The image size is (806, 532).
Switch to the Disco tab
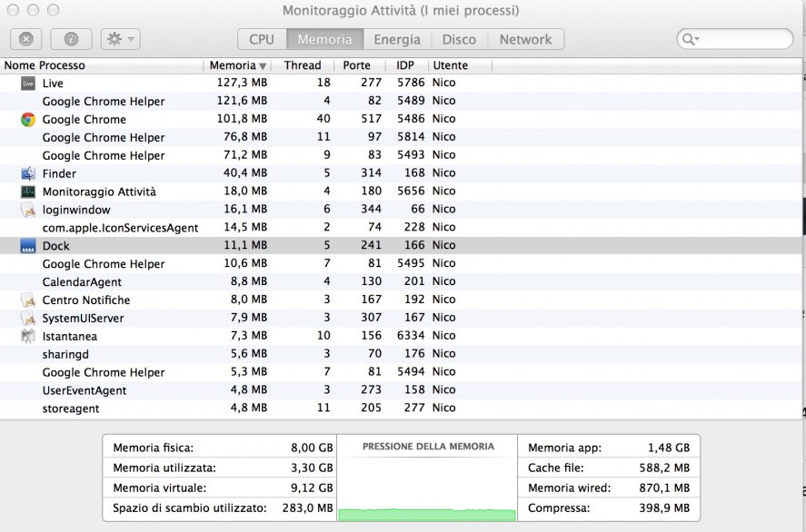tap(459, 39)
